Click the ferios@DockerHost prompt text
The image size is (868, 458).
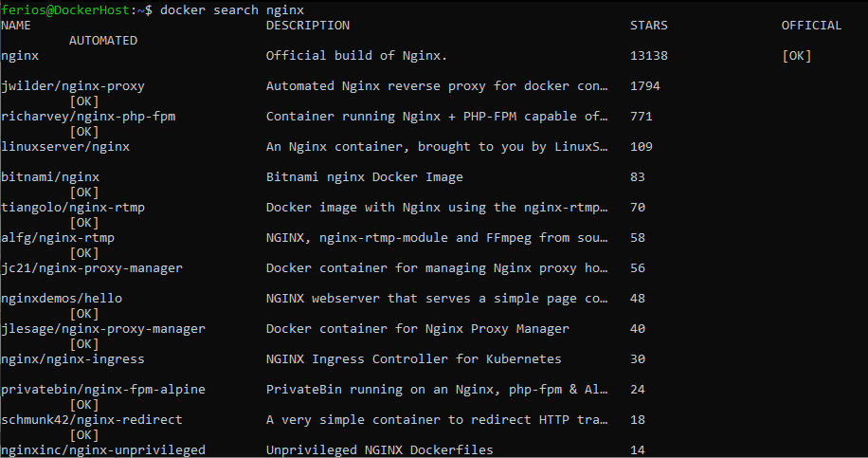(65, 10)
